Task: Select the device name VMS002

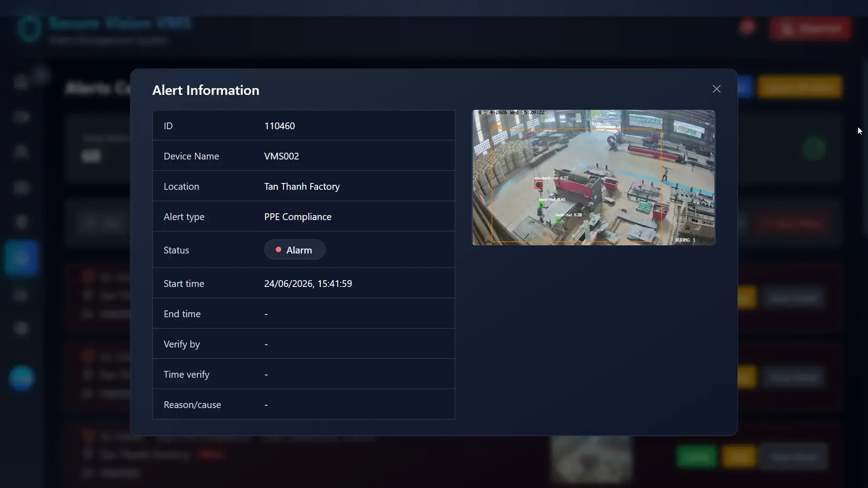Action: (x=282, y=156)
